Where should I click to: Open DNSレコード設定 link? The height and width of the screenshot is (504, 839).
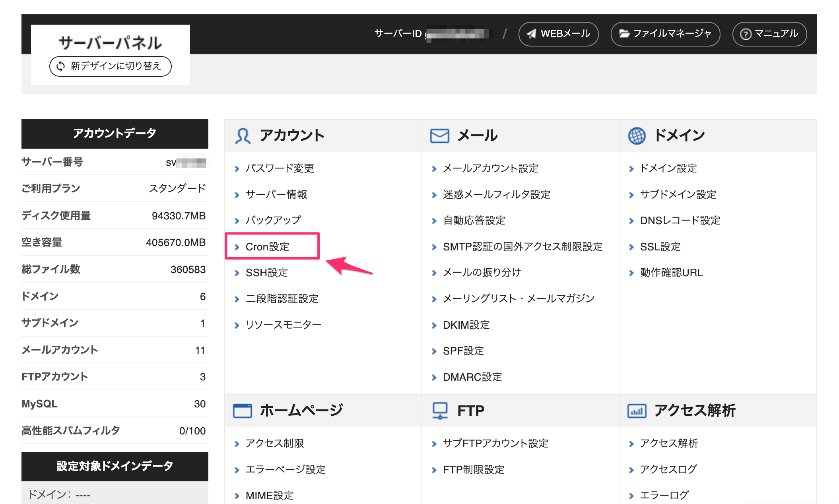tap(680, 221)
